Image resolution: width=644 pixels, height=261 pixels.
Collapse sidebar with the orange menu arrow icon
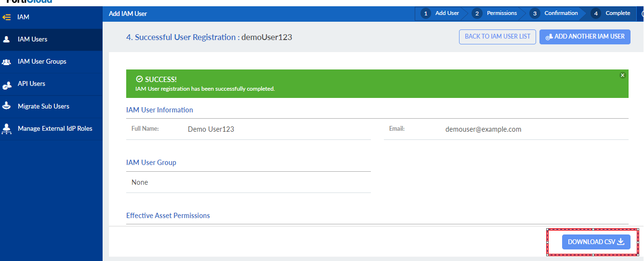pos(7,17)
